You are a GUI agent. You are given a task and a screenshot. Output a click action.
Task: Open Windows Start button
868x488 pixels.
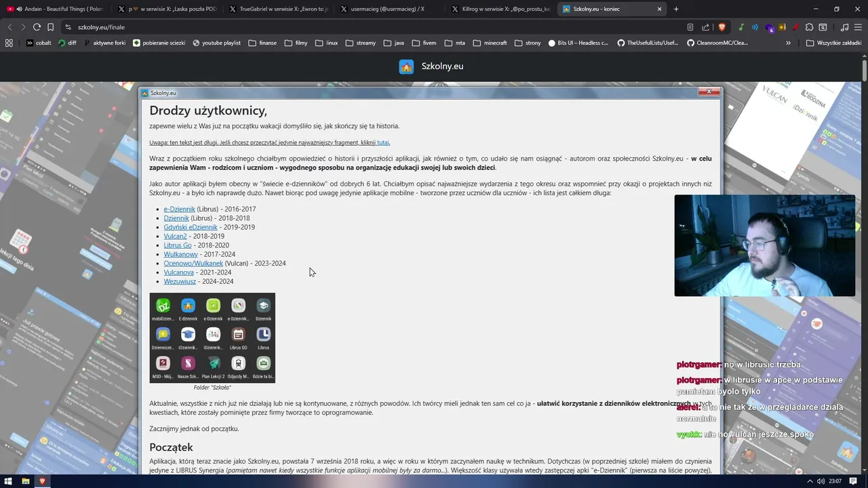[x=7, y=481]
